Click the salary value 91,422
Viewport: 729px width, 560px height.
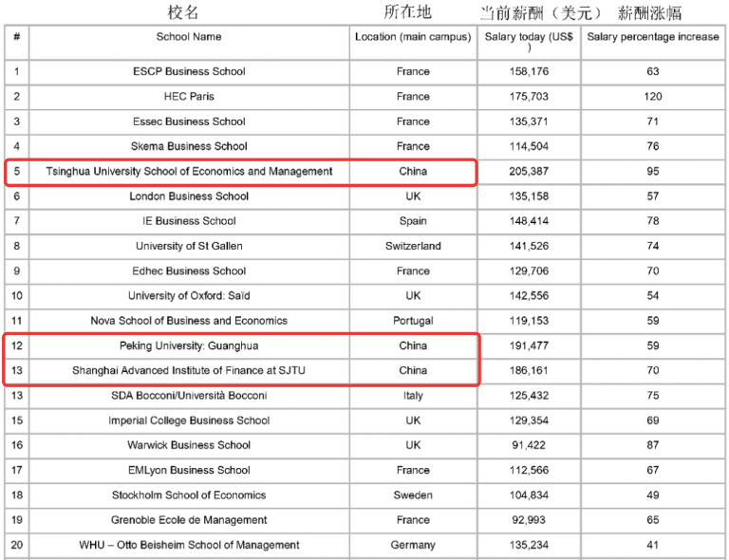click(x=529, y=445)
